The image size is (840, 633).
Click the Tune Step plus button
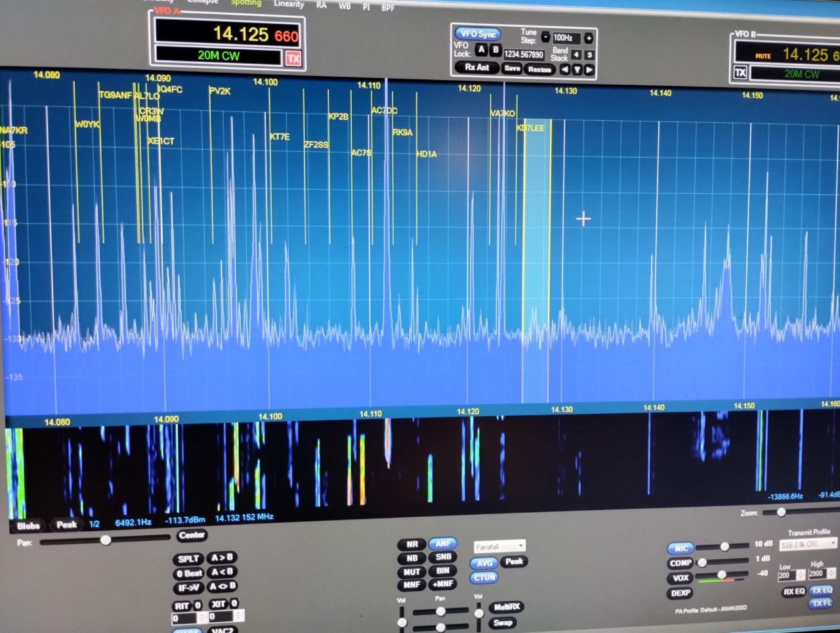[x=589, y=38]
